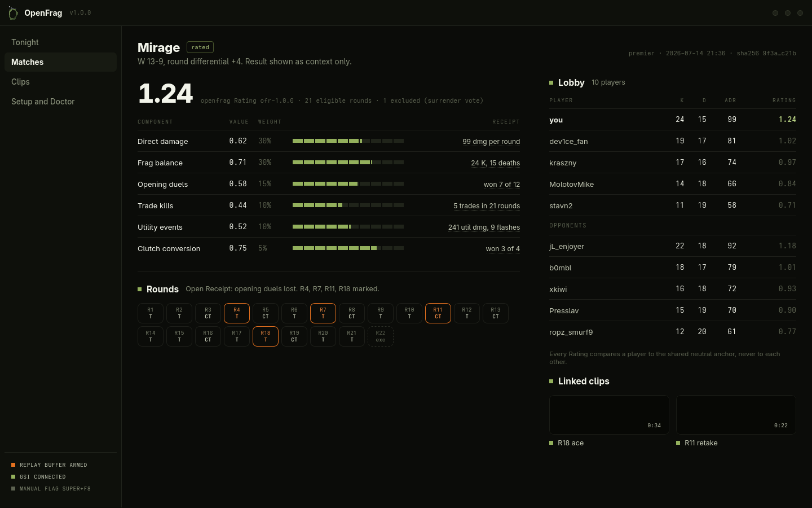
Task: Click the RATING column header in Lobby
Action: coord(784,100)
